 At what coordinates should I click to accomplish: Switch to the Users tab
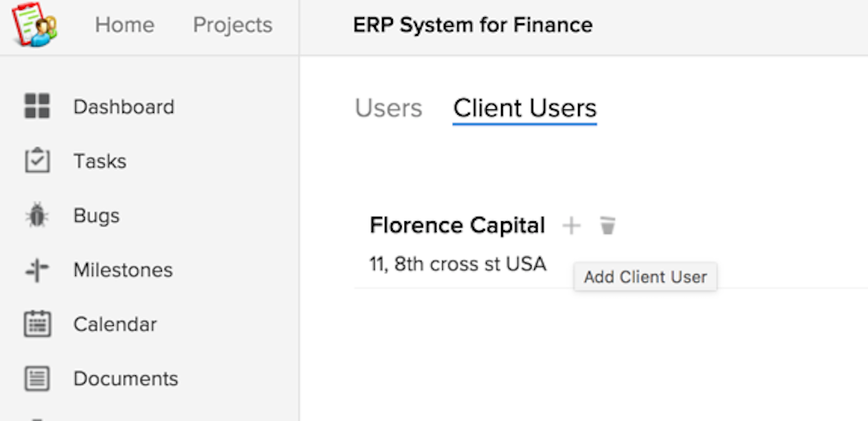(388, 108)
